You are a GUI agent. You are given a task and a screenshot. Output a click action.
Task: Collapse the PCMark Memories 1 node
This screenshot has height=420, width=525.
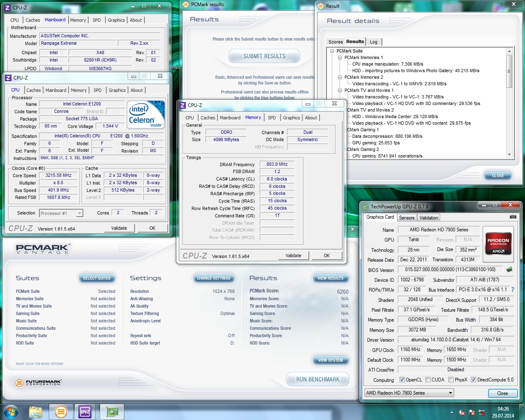(340, 58)
